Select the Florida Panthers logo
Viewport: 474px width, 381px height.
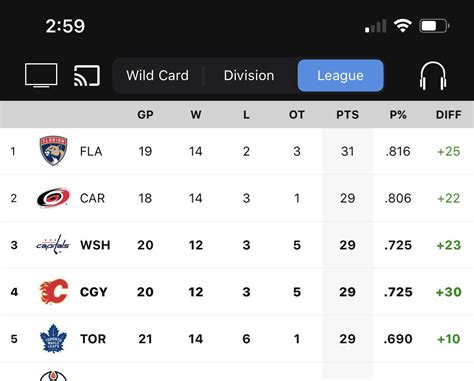[x=53, y=151]
